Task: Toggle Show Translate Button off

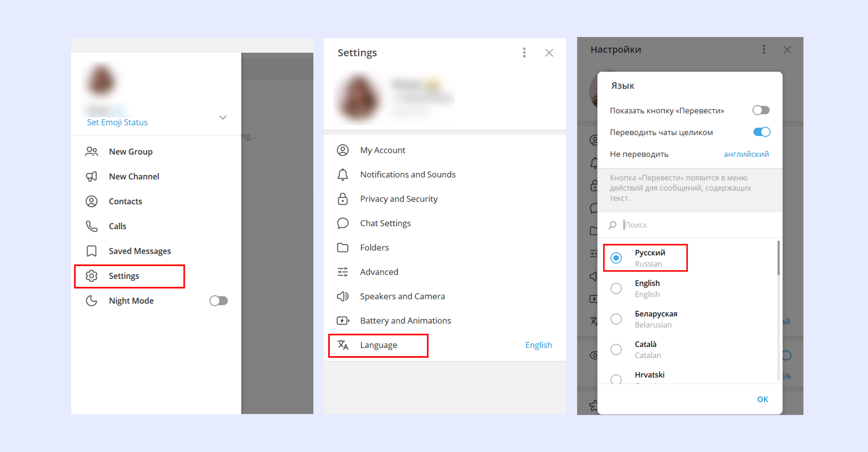Action: click(761, 109)
